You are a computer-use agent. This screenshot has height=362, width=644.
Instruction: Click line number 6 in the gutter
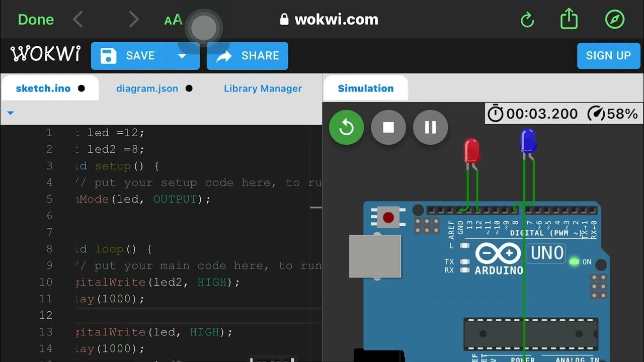coord(49,216)
